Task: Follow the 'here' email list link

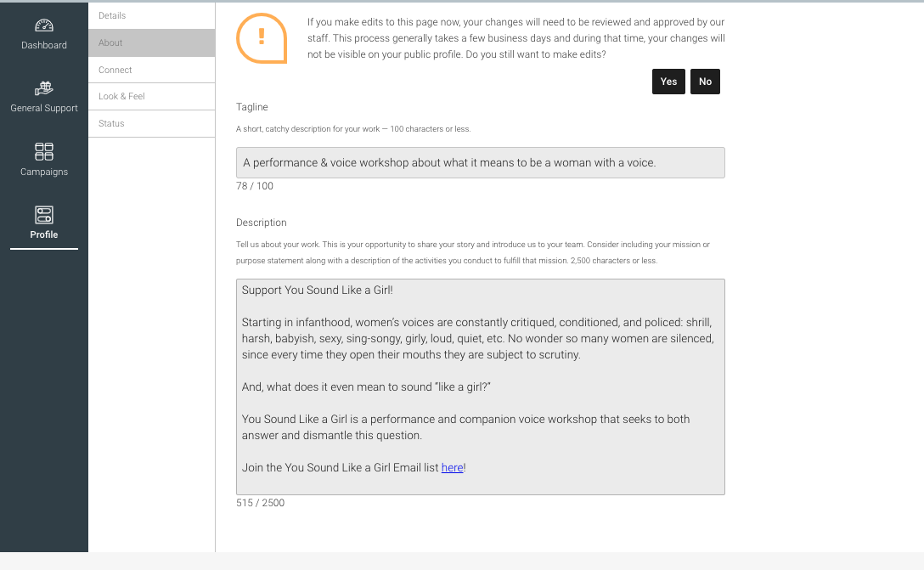Action: click(452, 468)
